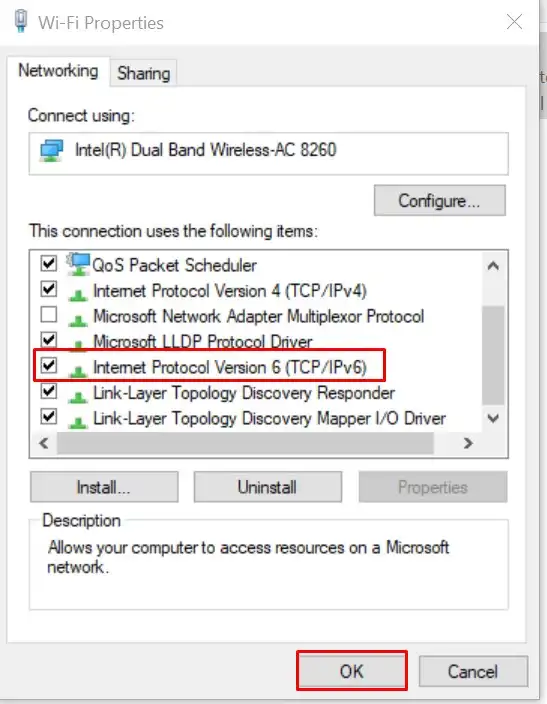The image size is (547, 704).
Task: Click the Internet Protocol Version 6 protocol icon
Action: [x=78, y=371]
